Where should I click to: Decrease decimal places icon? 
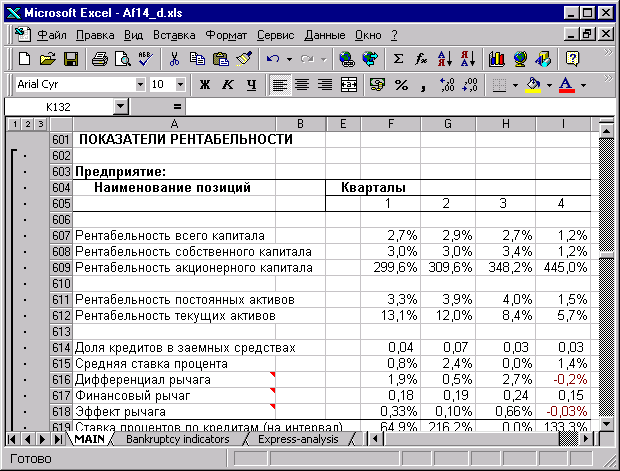click(x=470, y=85)
